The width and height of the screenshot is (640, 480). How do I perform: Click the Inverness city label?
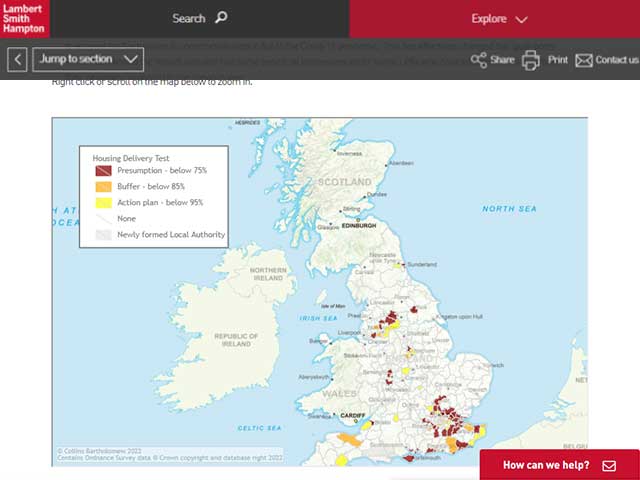(x=349, y=154)
